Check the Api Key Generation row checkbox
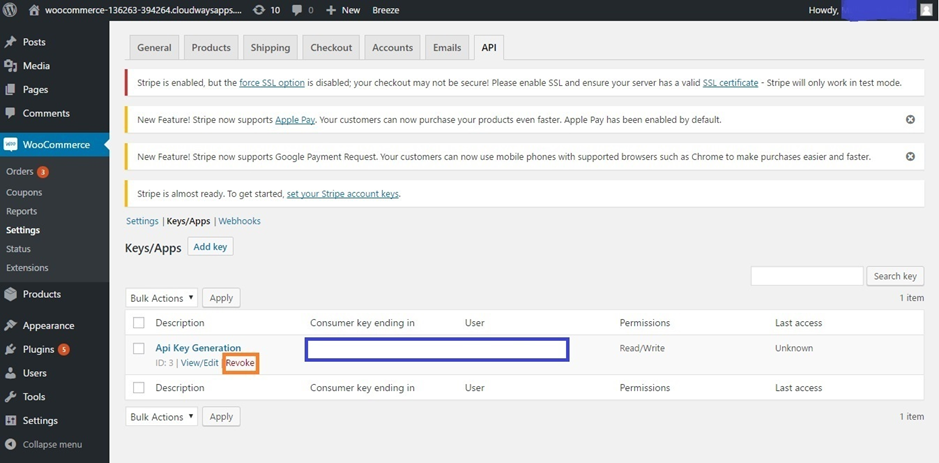The height and width of the screenshot is (463, 939). (139, 348)
